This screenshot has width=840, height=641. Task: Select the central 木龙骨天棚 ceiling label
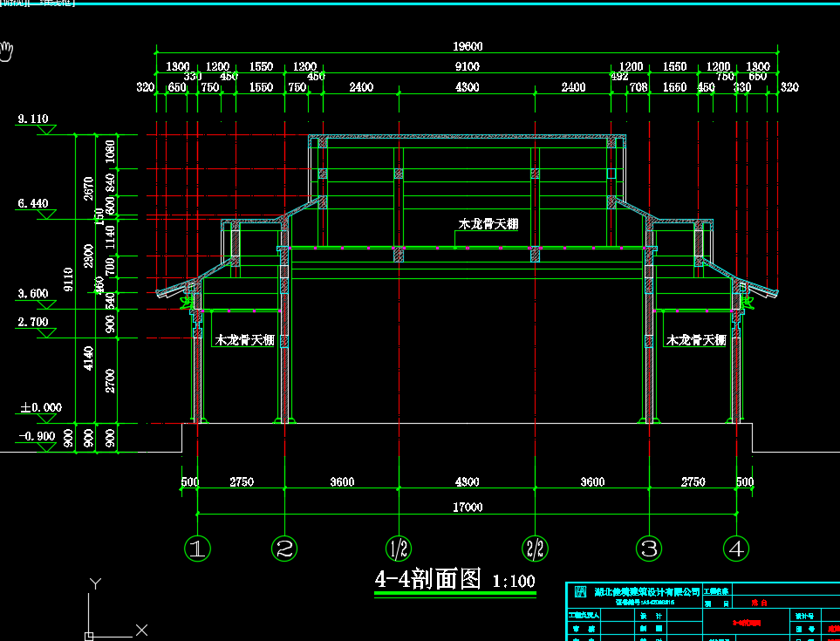point(488,224)
